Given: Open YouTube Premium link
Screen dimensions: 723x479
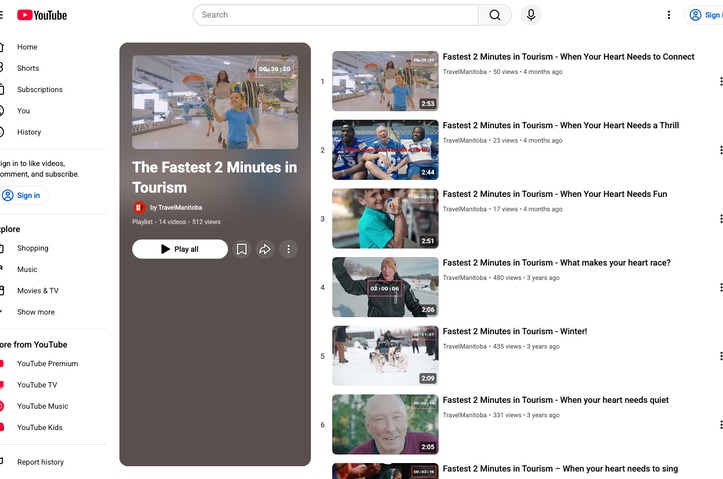Looking at the screenshot, I should pyautogui.click(x=47, y=363).
